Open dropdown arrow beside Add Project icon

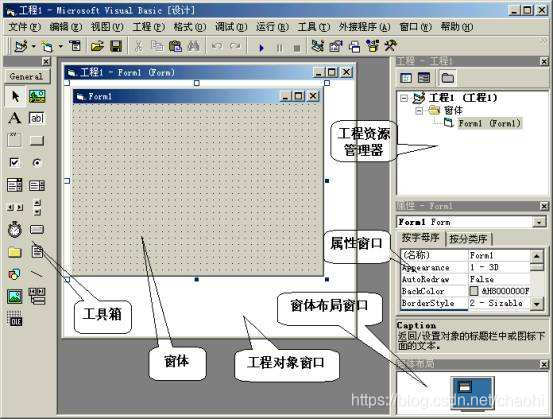pyautogui.click(x=34, y=46)
